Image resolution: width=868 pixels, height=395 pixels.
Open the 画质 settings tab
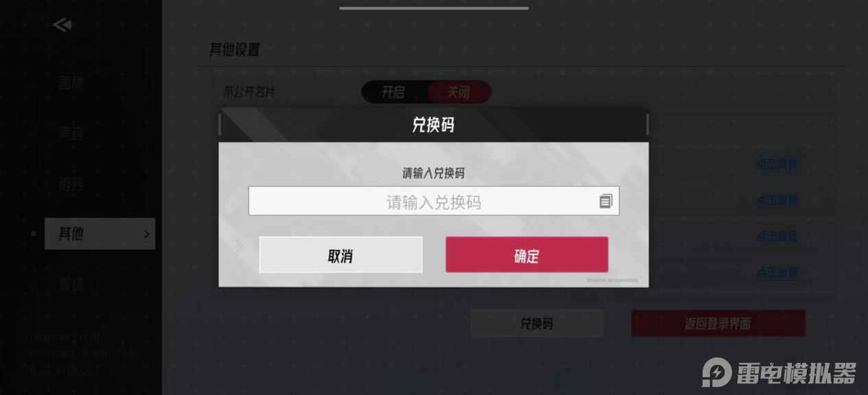pos(71,84)
